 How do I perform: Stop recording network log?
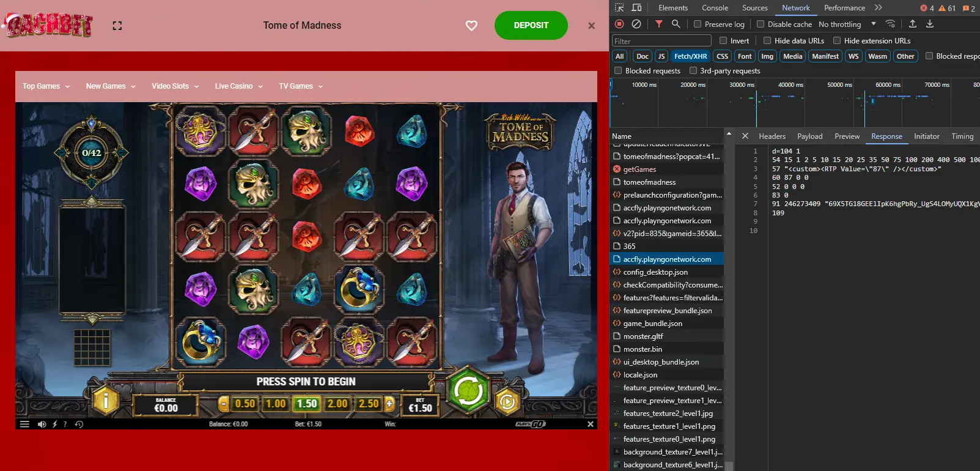[619, 24]
